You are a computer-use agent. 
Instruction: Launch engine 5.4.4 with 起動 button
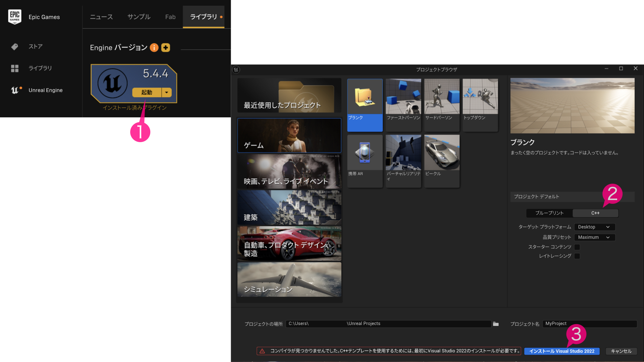[147, 92]
